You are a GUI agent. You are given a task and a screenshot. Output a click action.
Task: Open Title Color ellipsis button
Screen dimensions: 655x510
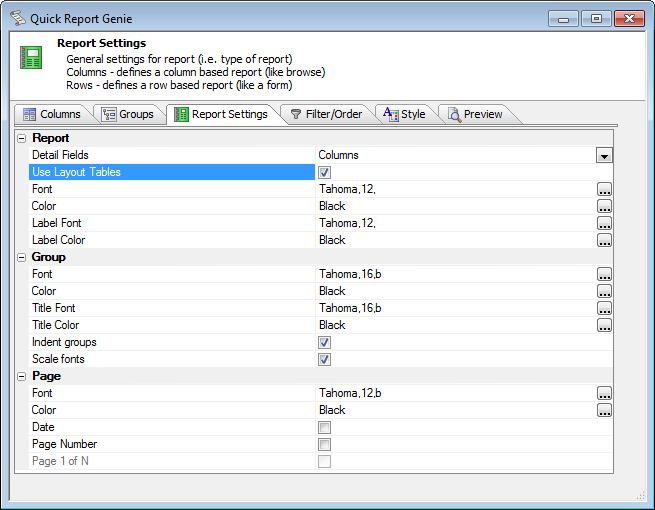(x=604, y=325)
